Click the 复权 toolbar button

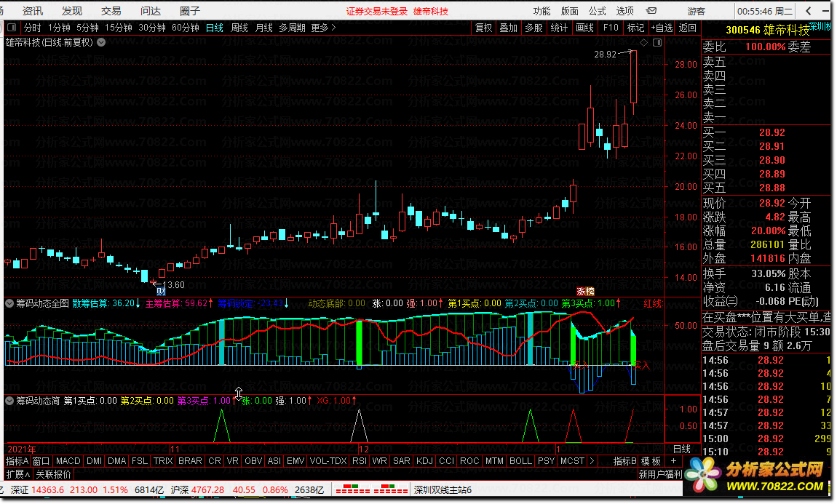(x=483, y=28)
